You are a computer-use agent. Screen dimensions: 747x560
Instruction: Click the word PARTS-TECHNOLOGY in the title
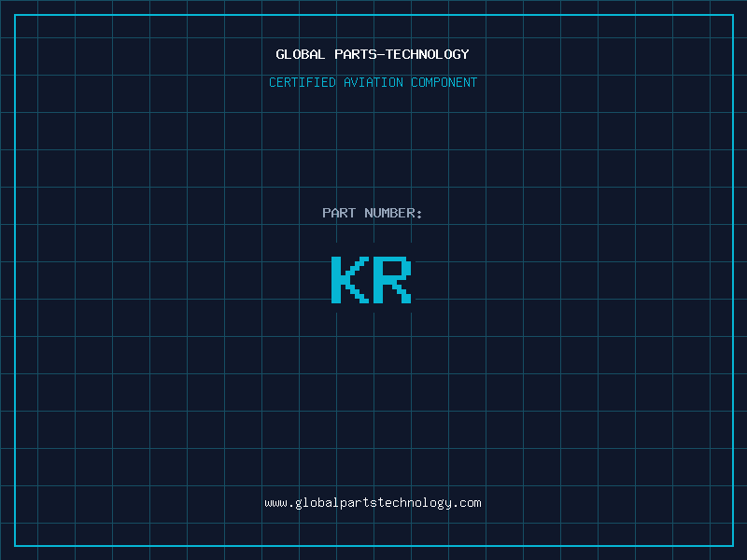[402, 55]
